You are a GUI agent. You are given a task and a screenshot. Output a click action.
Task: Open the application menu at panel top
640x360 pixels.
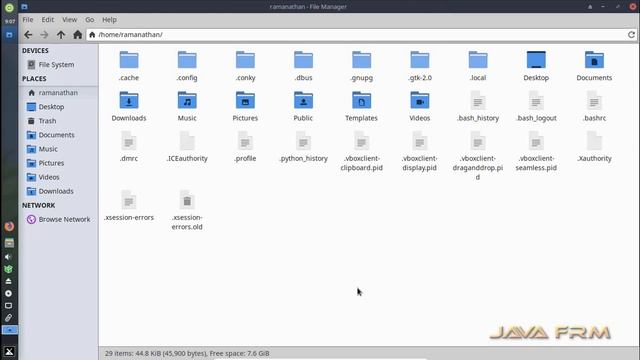(9, 7)
